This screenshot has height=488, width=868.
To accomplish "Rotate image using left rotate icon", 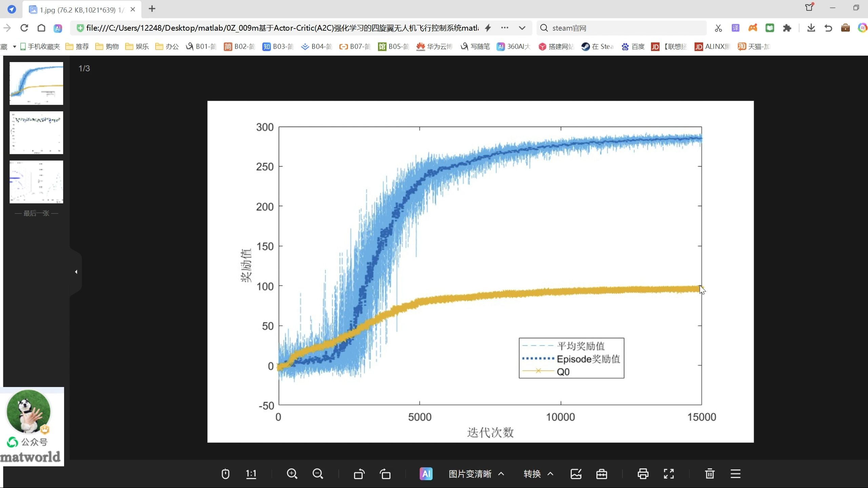I will [359, 474].
